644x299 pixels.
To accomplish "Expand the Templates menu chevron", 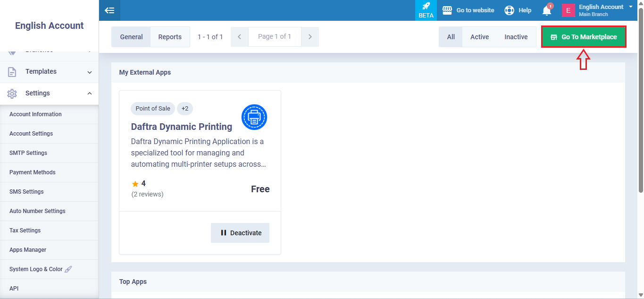I will pos(90,72).
